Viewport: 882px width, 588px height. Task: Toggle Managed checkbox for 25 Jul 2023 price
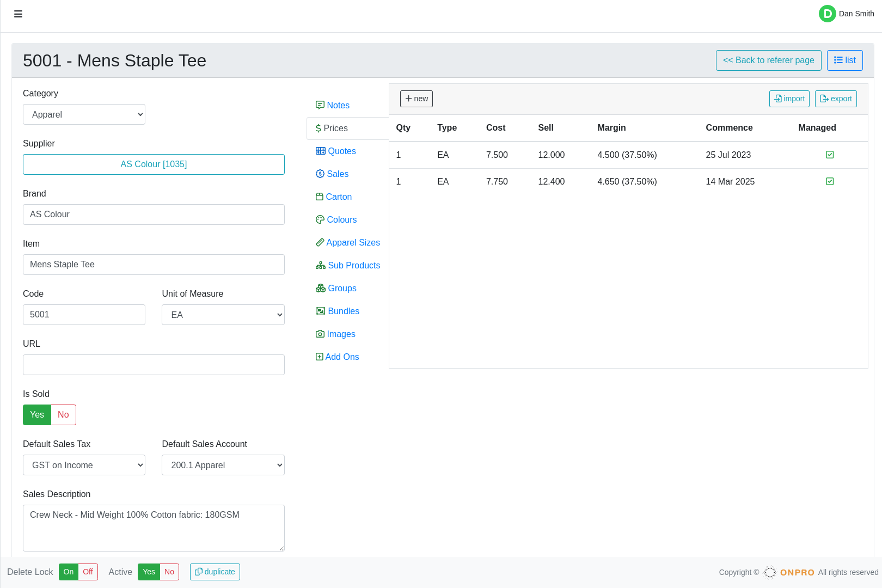[x=830, y=155]
